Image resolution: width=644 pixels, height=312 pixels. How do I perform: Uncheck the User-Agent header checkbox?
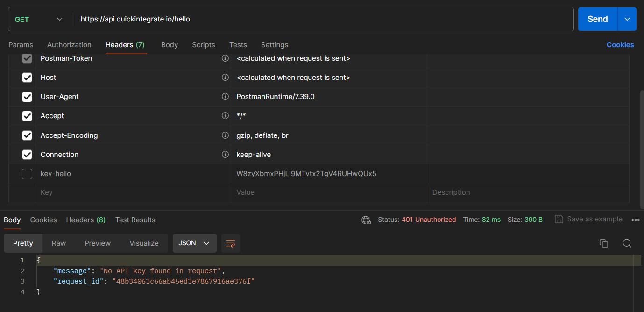pyautogui.click(x=27, y=97)
